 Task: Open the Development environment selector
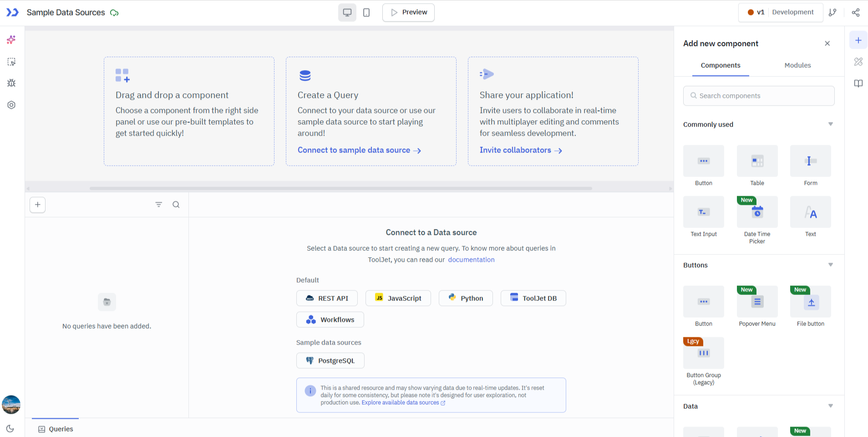(793, 12)
